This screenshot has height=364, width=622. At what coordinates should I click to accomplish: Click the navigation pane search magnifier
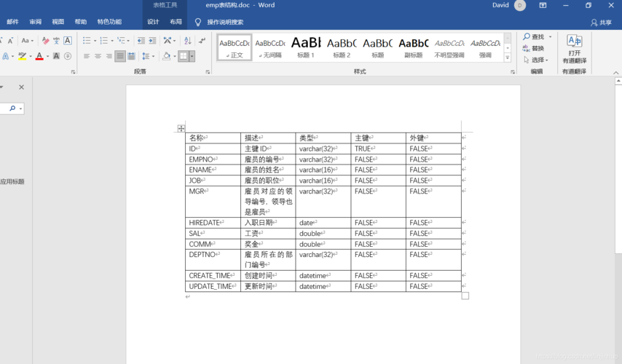12,108
